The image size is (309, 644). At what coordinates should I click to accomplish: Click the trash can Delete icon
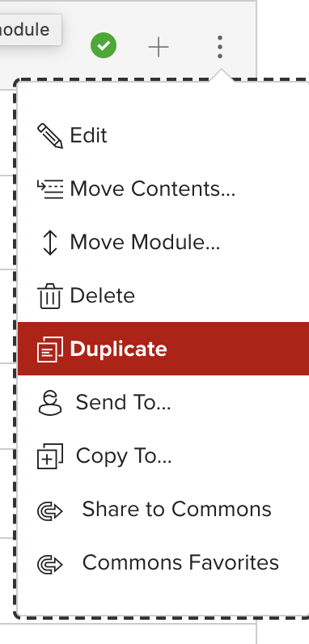point(50,296)
